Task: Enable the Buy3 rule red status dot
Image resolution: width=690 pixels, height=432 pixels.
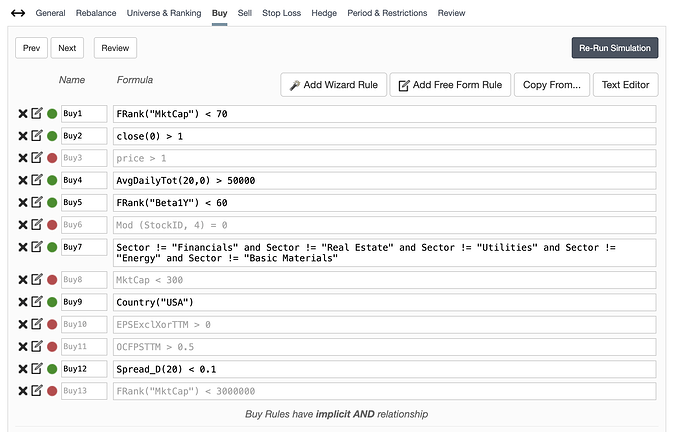Action: (x=52, y=158)
